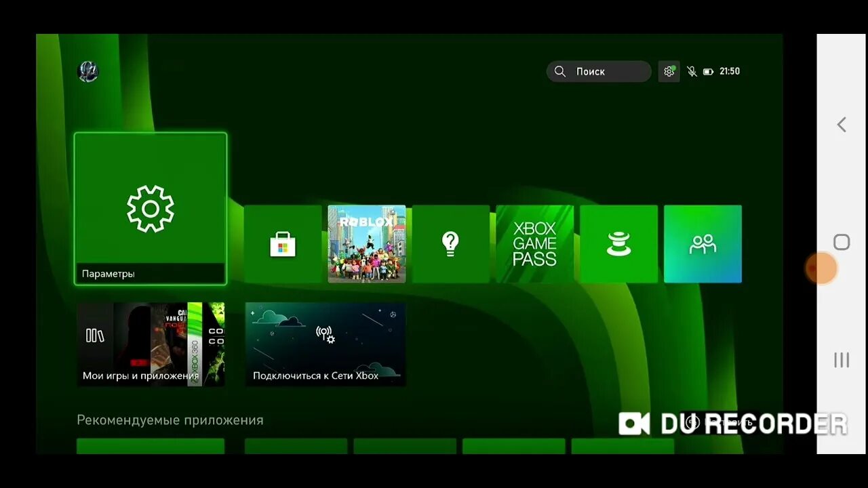Click the Поиск search box
868x488 pixels.
[x=599, y=71]
